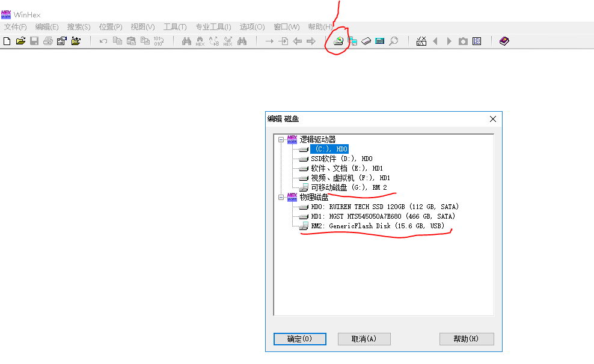594x364 pixels.
Task: Select HD1: HGST HTS545050A7E680 disk
Action: pos(383,216)
